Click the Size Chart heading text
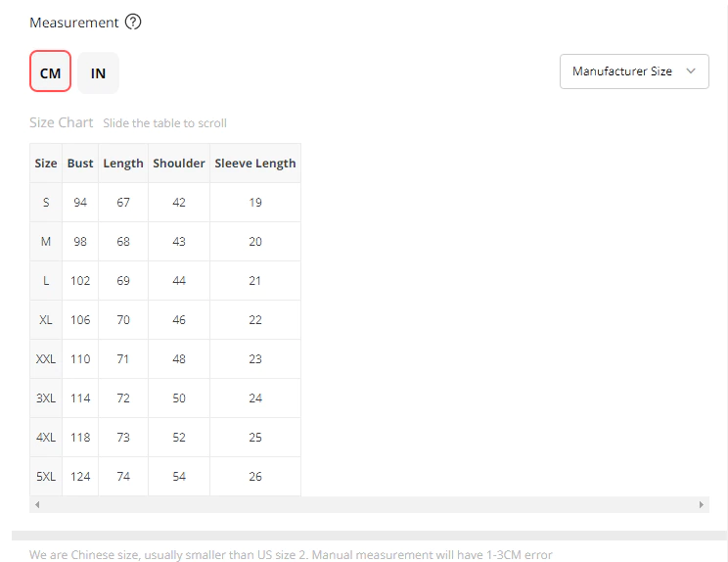728x562 pixels. [62, 122]
